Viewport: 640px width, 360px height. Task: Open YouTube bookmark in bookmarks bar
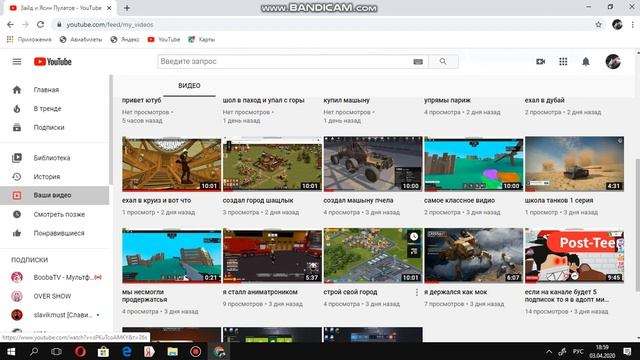pyautogui.click(x=164, y=40)
